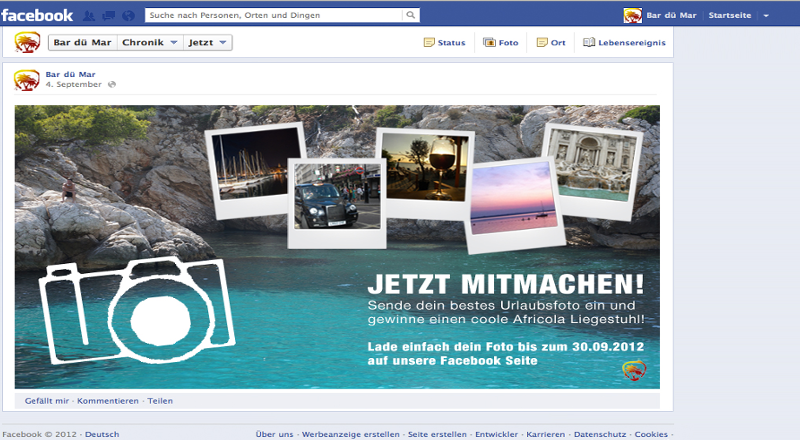Click the search magnifier button
Image resolution: width=800 pixels, height=440 pixels.
(x=411, y=15)
